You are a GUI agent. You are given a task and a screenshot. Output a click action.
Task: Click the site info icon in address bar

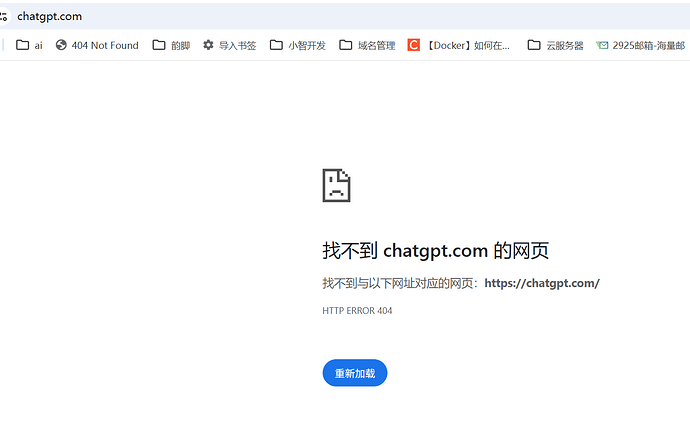coord(4,17)
